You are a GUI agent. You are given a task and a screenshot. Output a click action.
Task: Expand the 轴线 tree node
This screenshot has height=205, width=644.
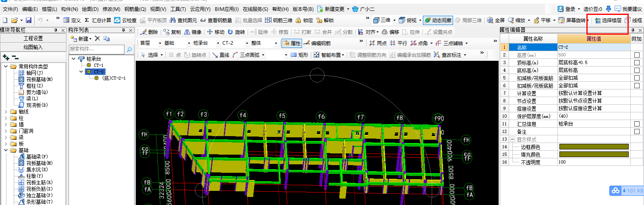[6, 112]
